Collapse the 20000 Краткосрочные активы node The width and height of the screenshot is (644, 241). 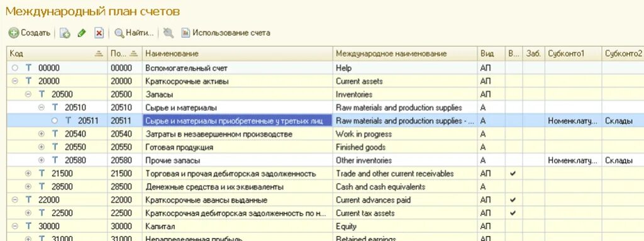[15, 81]
